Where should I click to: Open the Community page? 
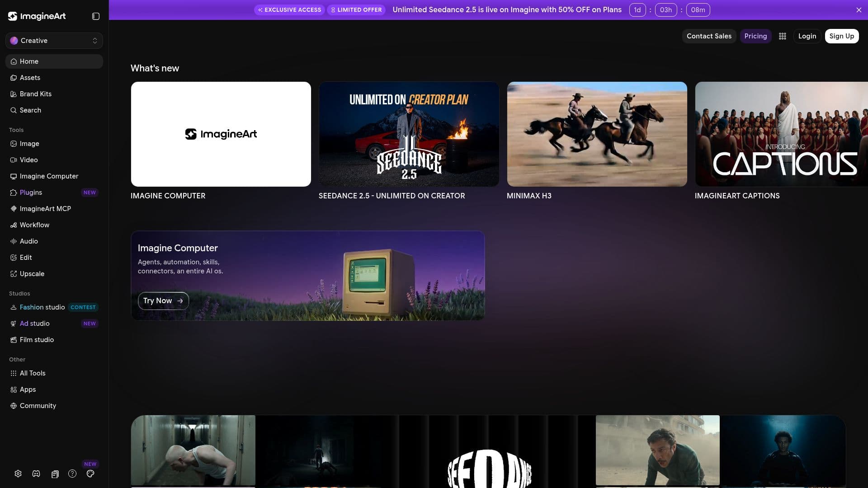pos(54,406)
